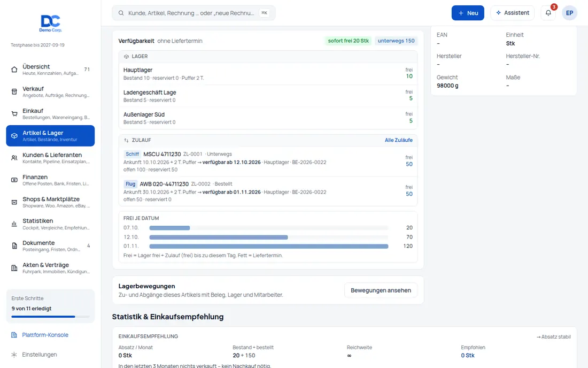Click the Demo Corp. logo
Viewport: 588px width, 368px height.
[51, 23]
